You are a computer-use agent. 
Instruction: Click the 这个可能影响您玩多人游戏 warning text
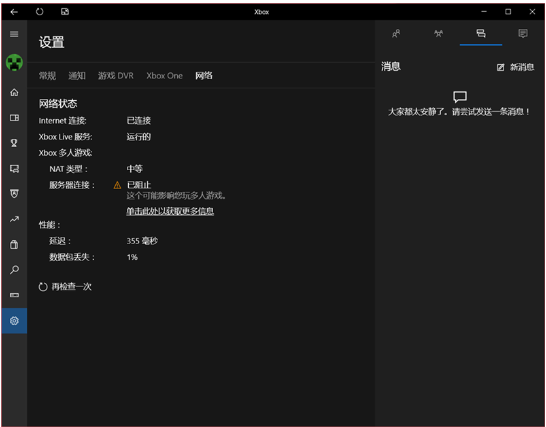tap(176, 196)
